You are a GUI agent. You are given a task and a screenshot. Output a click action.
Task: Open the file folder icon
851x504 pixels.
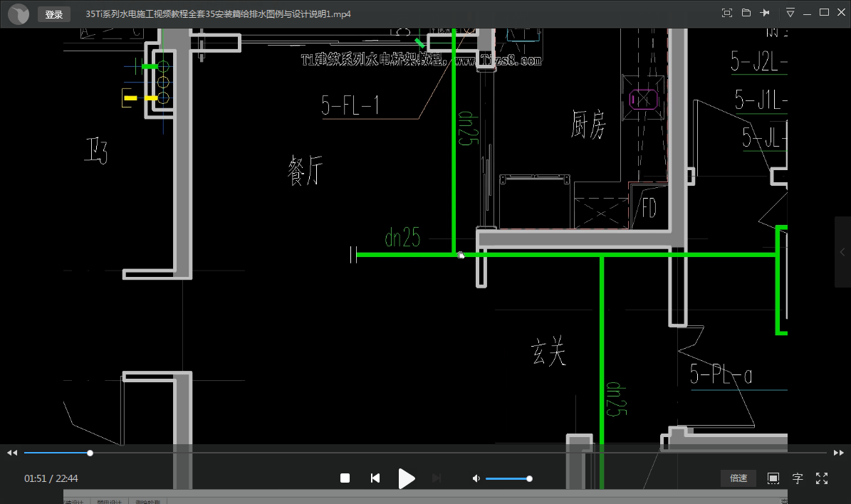746,13
